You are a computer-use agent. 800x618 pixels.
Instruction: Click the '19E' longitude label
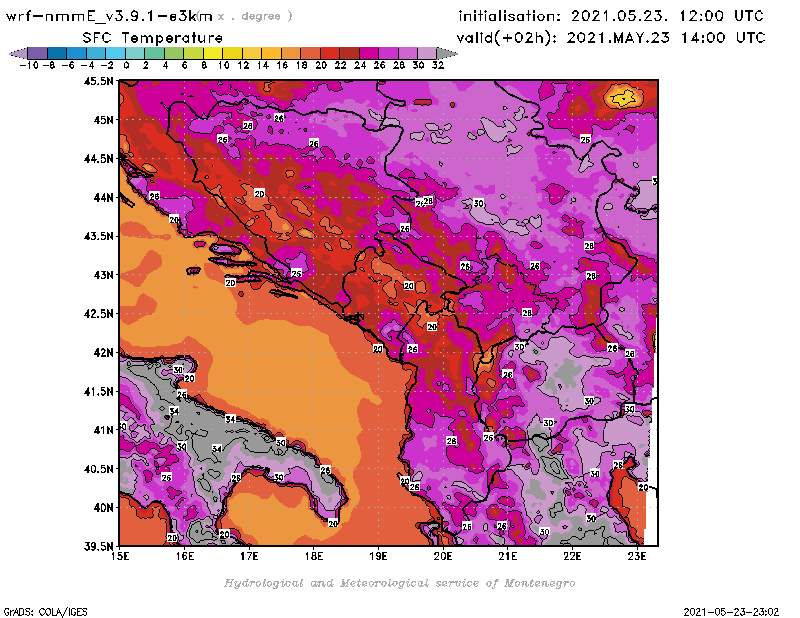click(379, 556)
